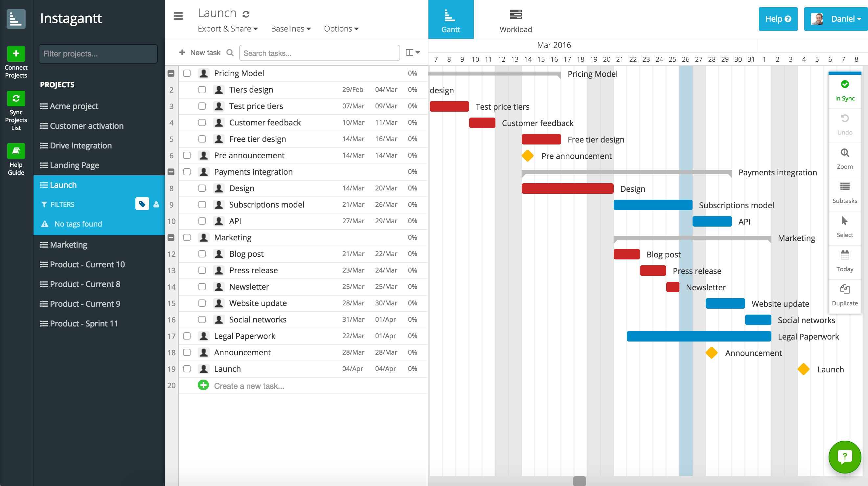Collapse the Pricing Model task group
Viewport: 868px width, 486px height.
[x=171, y=73]
